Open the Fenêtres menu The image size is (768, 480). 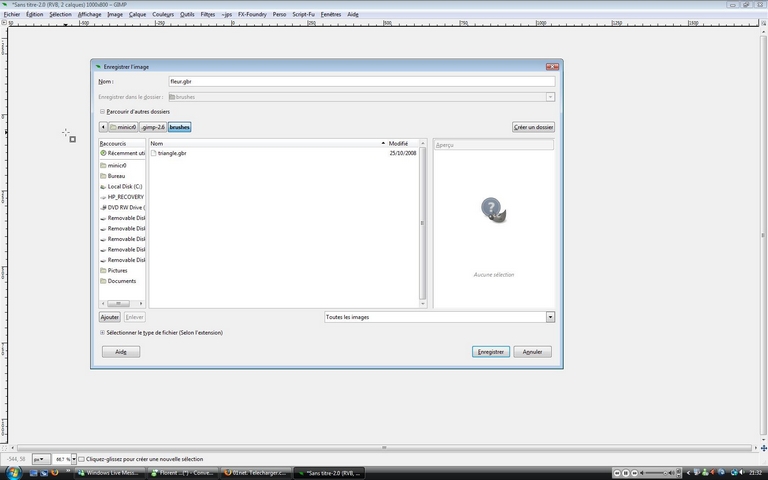pyautogui.click(x=331, y=14)
